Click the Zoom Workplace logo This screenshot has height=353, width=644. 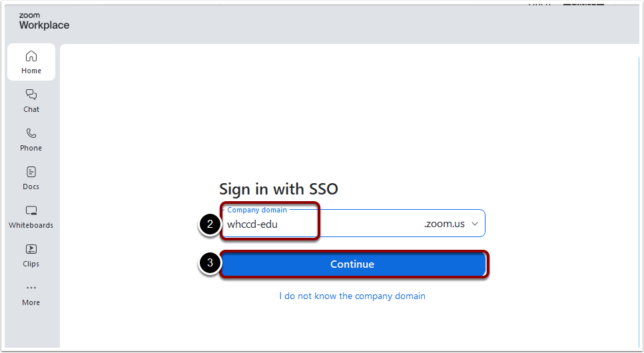click(44, 21)
